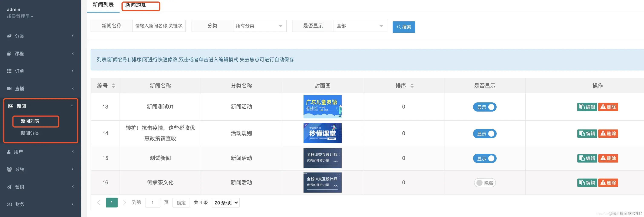Open the 20 条/页 page size dropdown
The width and height of the screenshot is (644, 217).
(x=226, y=203)
